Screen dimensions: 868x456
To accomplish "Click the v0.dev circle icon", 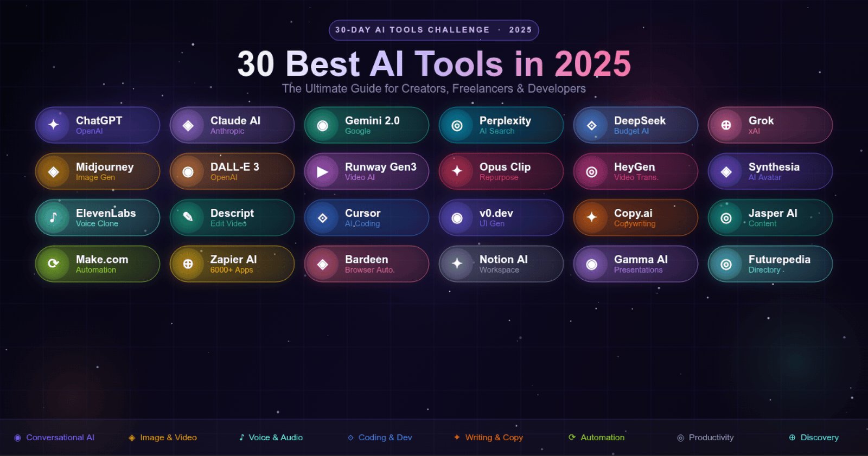I will [457, 218].
